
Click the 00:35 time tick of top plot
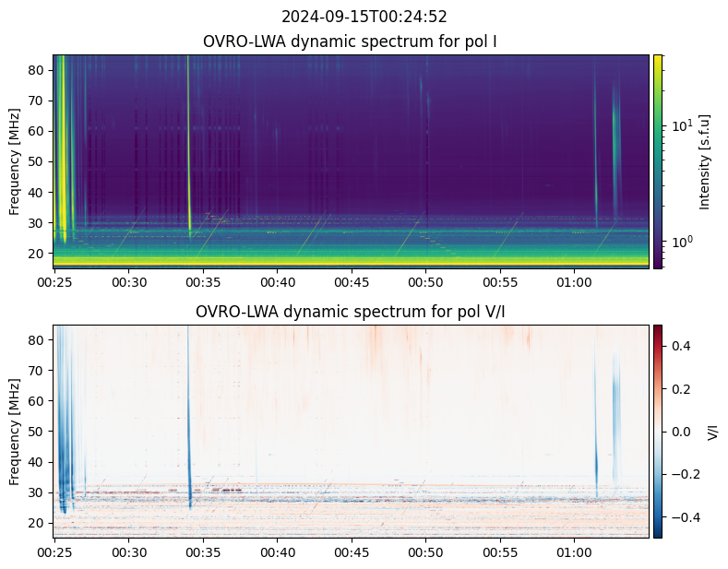[203, 282]
